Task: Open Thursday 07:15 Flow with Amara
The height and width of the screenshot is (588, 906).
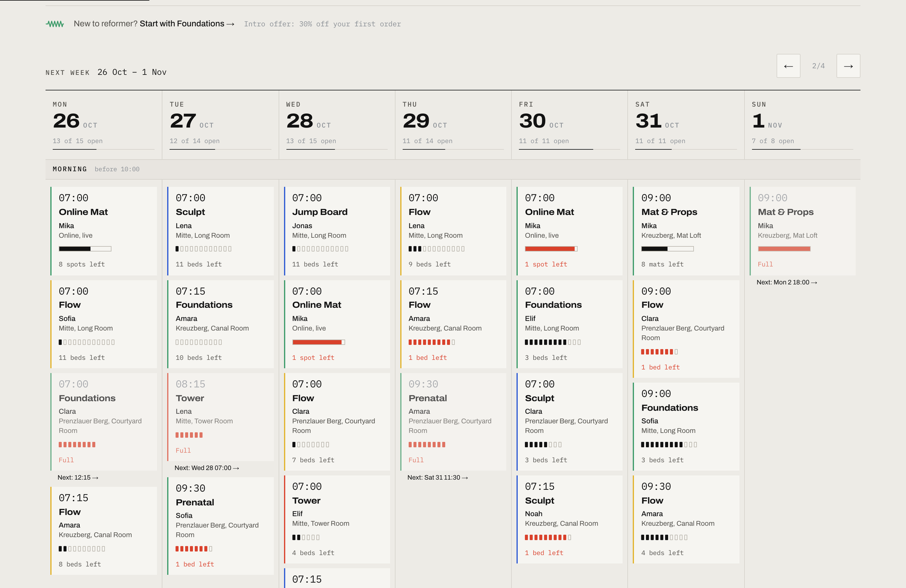Action: [453, 324]
